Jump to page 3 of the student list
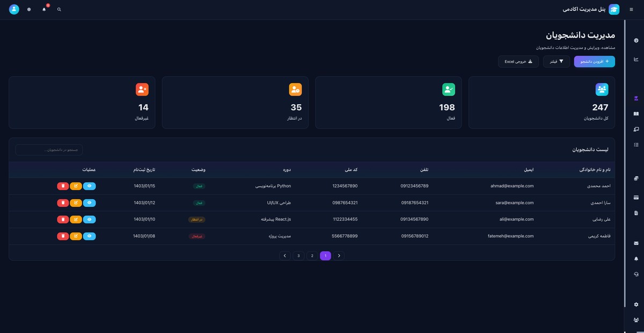 click(x=298, y=256)
